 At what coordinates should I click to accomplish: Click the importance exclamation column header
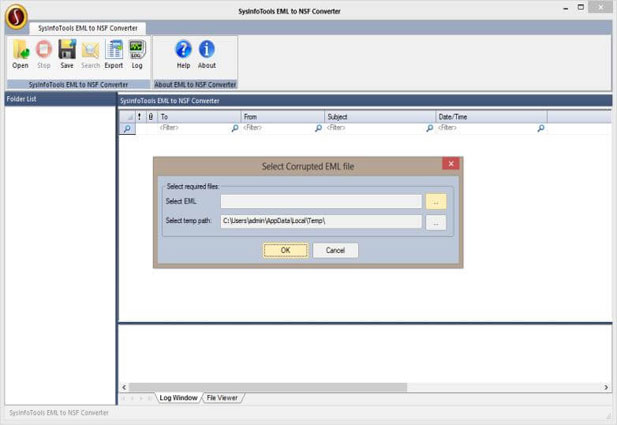[140, 116]
